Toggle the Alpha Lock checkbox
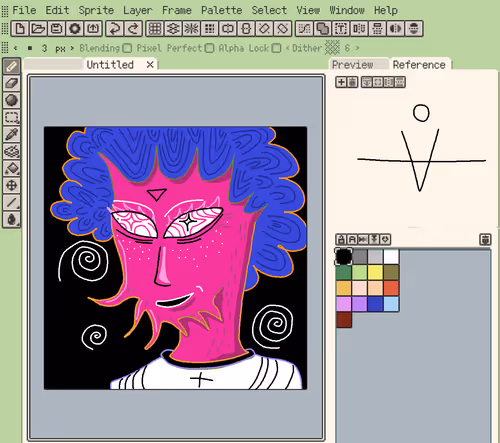The width and height of the screenshot is (500, 443). pyautogui.click(x=276, y=48)
